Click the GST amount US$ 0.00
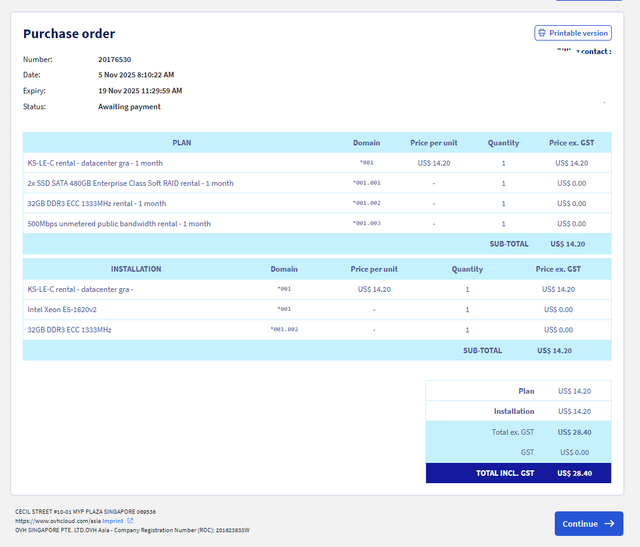 (x=574, y=452)
